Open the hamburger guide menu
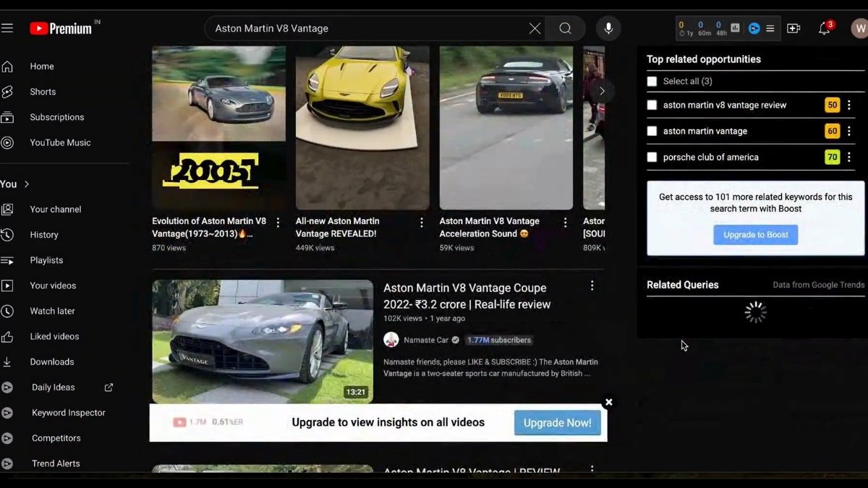The width and height of the screenshot is (868, 488). point(7,28)
